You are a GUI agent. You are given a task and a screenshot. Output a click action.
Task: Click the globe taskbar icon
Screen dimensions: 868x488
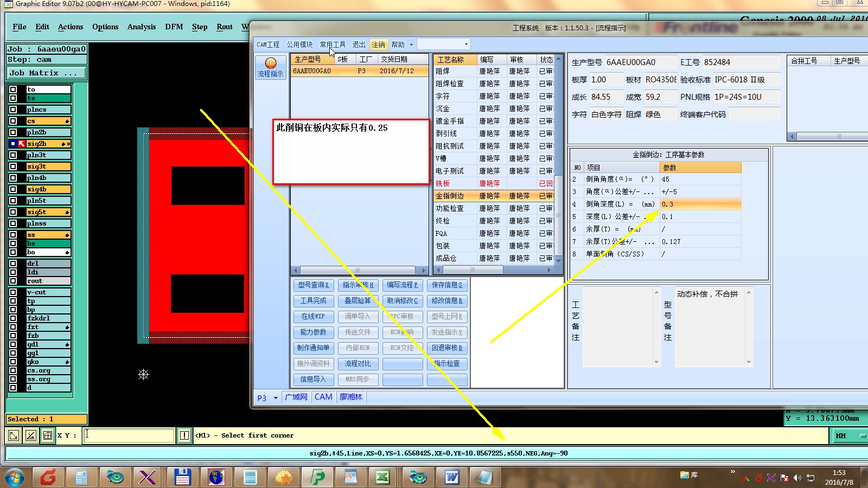point(216,477)
